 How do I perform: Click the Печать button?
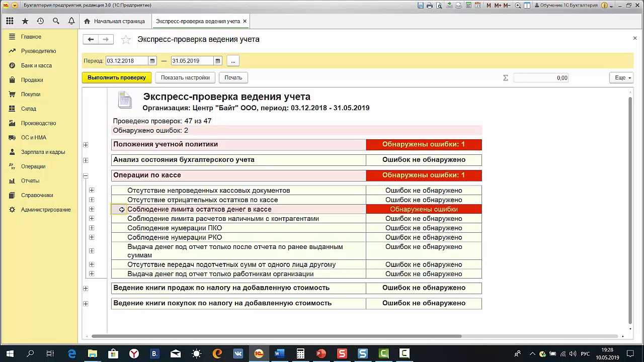pyautogui.click(x=233, y=78)
